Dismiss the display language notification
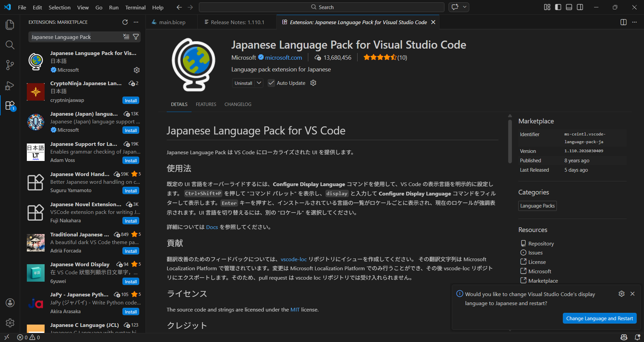The image size is (644, 342). click(x=633, y=294)
